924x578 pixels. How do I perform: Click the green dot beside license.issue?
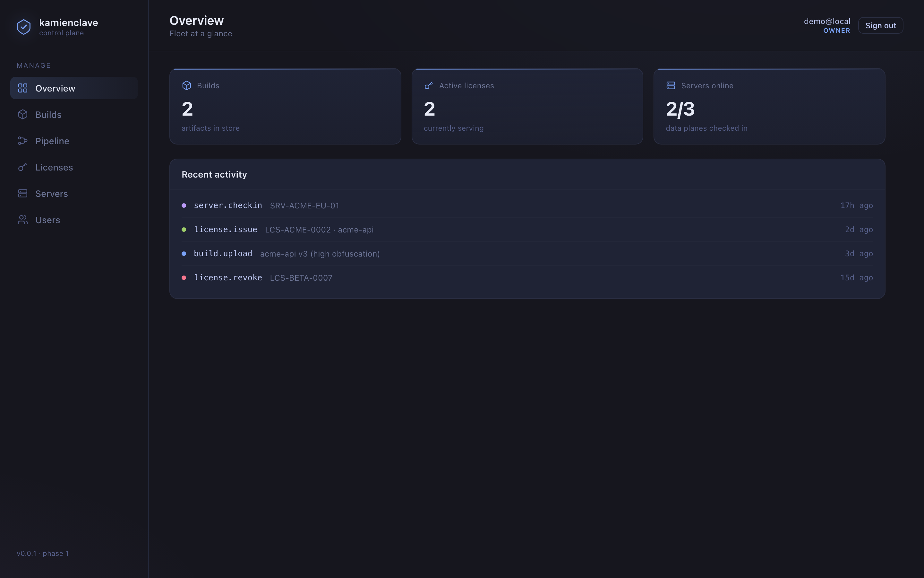pyautogui.click(x=184, y=230)
